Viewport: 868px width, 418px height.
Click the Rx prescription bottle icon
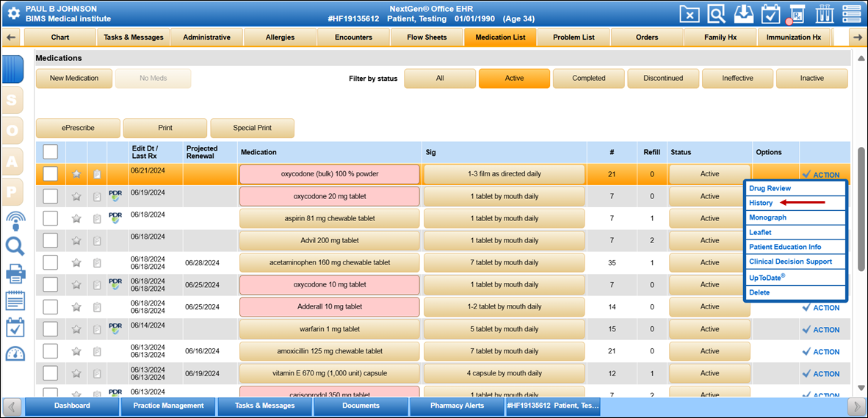pos(796,14)
